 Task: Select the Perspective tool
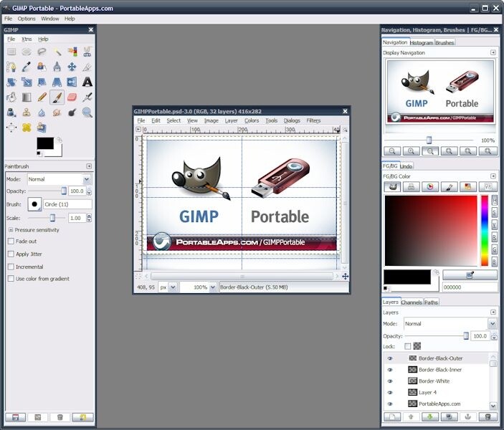click(x=57, y=82)
